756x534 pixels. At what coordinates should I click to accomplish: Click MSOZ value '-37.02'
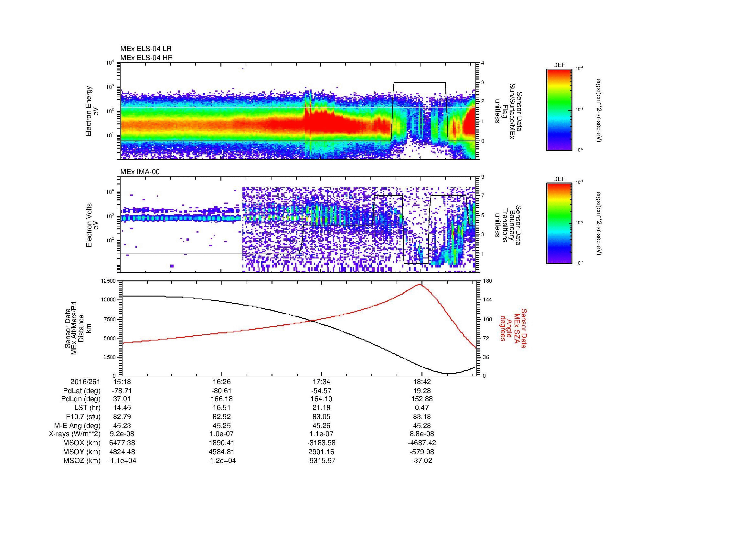tap(422, 461)
